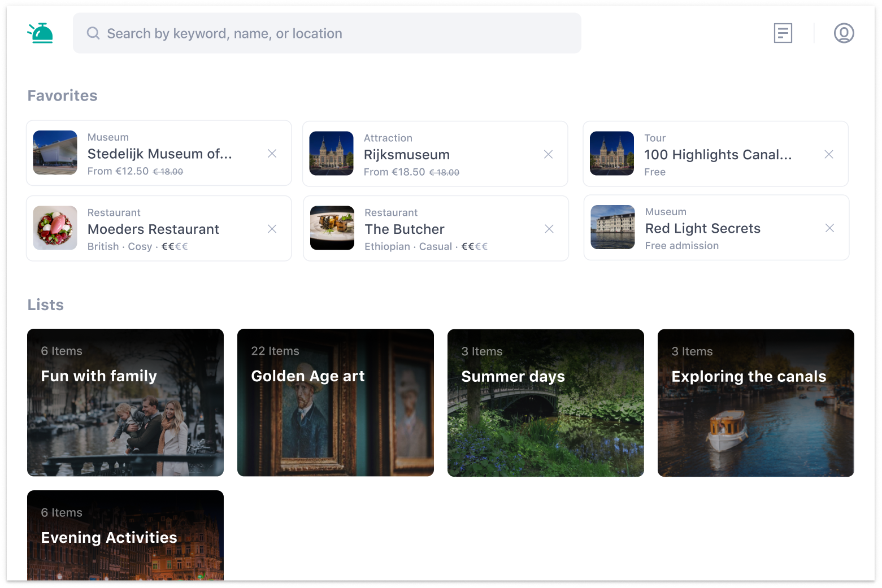Open the Red Light Secrets title

coord(703,229)
